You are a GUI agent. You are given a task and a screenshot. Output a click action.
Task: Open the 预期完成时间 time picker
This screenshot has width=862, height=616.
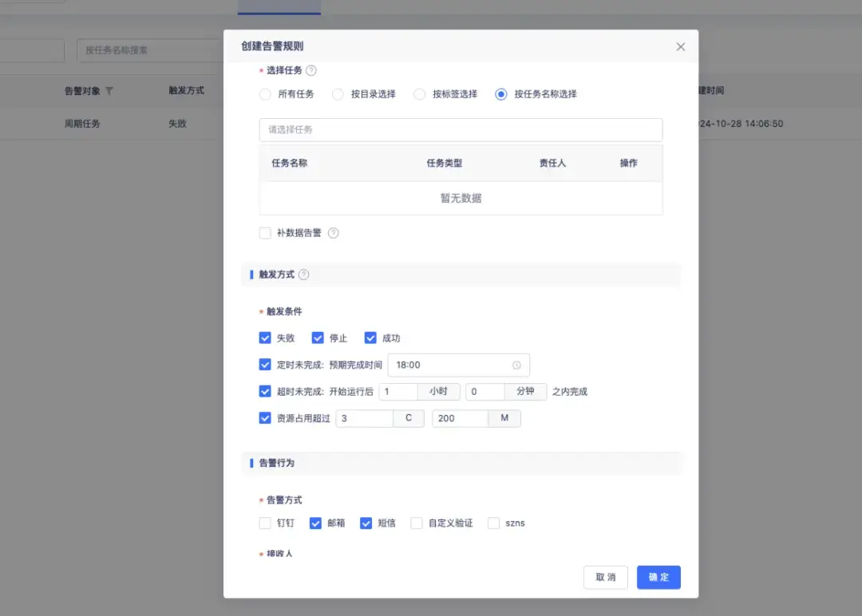[458, 365]
